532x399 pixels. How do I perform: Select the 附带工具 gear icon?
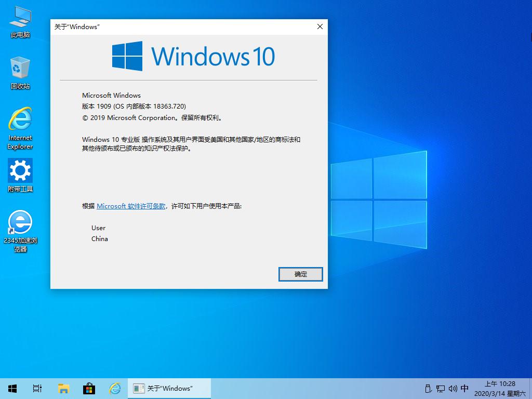click(20, 176)
